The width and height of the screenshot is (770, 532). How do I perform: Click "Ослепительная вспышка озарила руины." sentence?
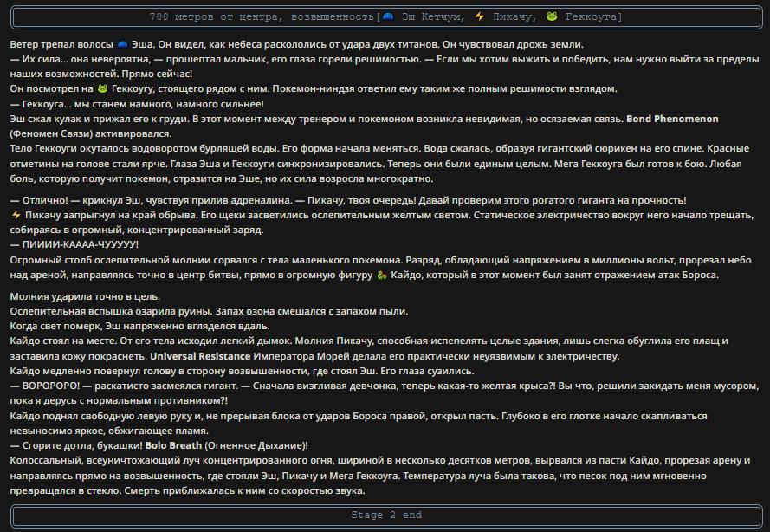111,311
